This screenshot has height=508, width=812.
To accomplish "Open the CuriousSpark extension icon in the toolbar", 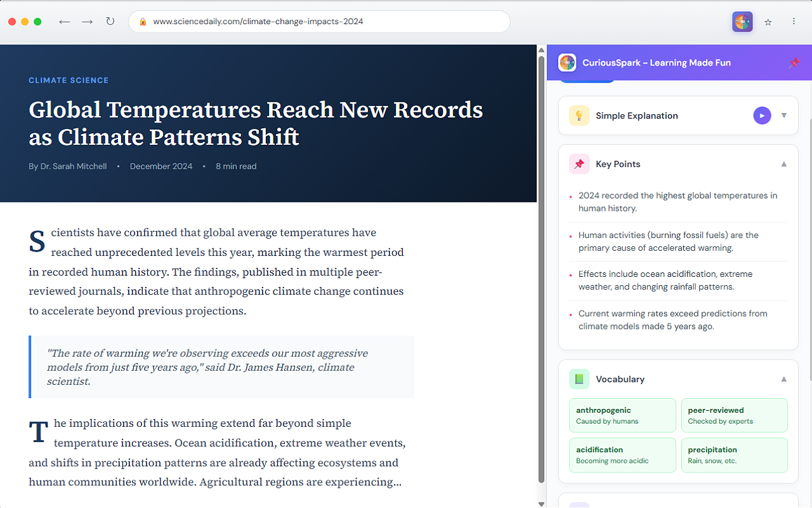I will tap(742, 21).
